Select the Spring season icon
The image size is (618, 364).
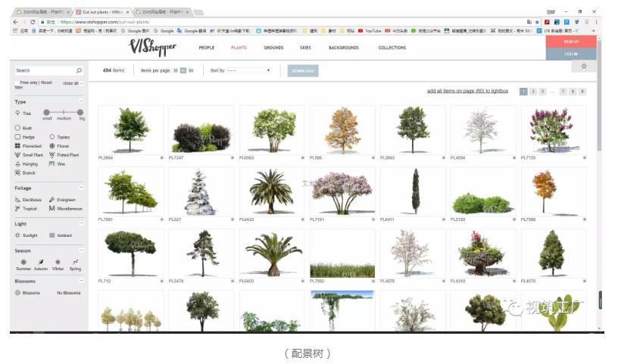point(75,262)
